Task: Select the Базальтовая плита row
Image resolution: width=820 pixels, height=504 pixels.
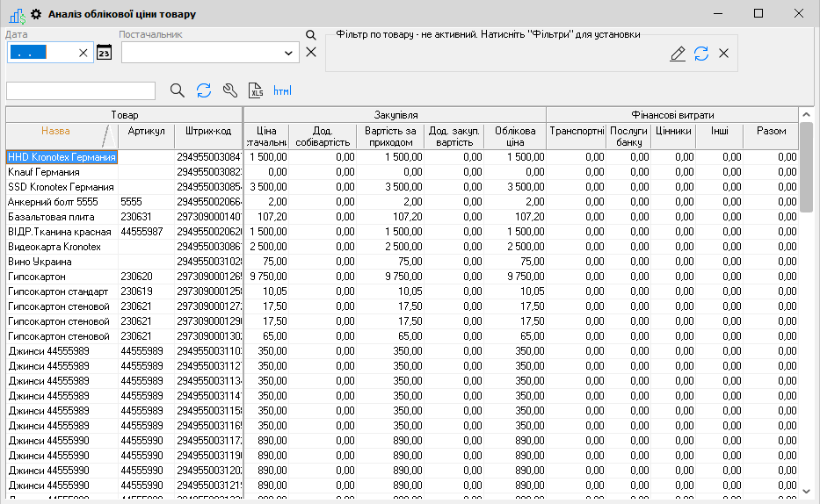Action: tap(62, 216)
